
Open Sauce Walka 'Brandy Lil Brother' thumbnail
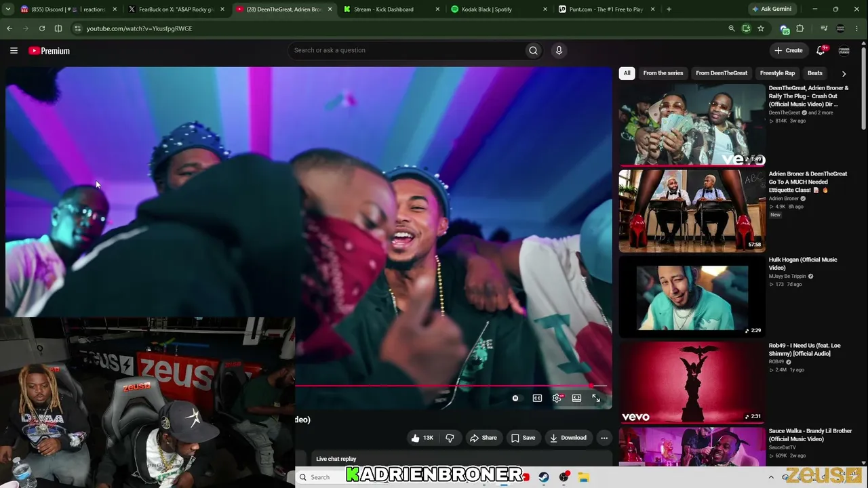coord(692,447)
